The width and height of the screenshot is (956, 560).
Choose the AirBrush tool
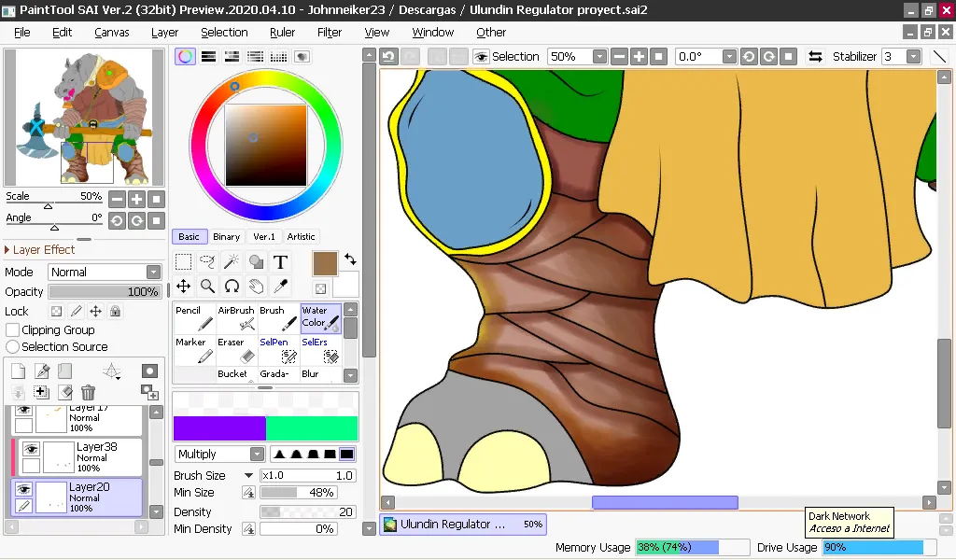click(x=236, y=318)
